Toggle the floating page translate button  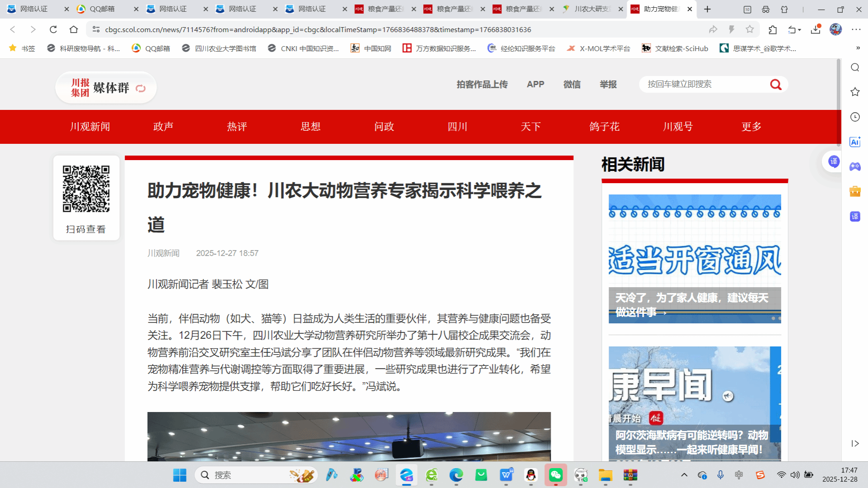click(x=834, y=161)
